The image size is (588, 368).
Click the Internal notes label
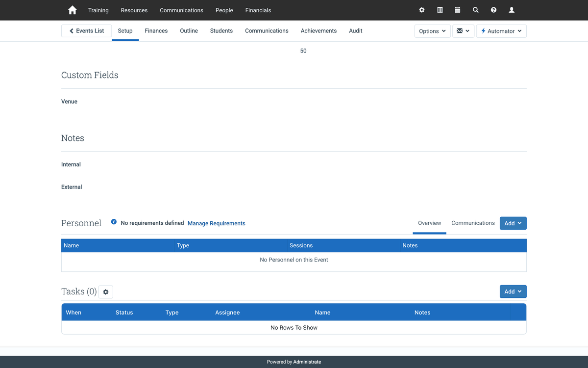point(71,164)
